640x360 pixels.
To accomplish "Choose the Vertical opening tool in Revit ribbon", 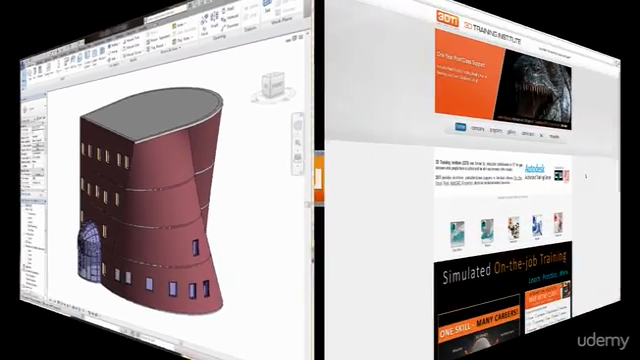I will point(230,18).
